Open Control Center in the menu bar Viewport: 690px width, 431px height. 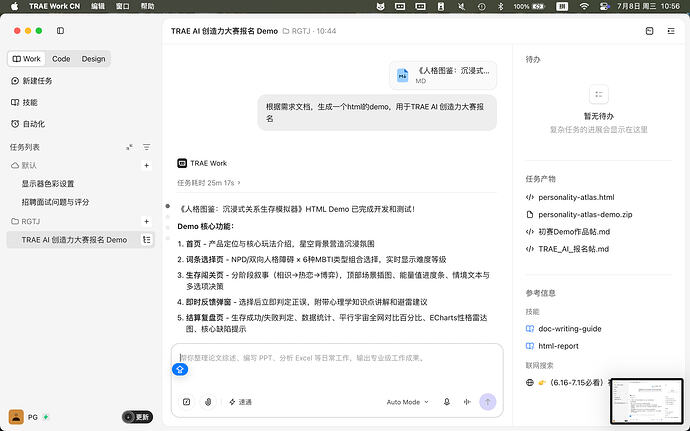tap(605, 6)
